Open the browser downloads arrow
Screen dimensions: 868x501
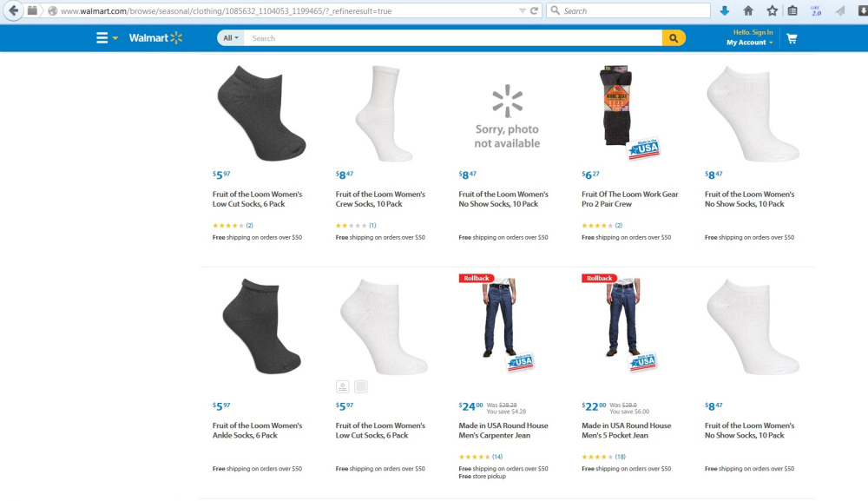[x=725, y=10]
